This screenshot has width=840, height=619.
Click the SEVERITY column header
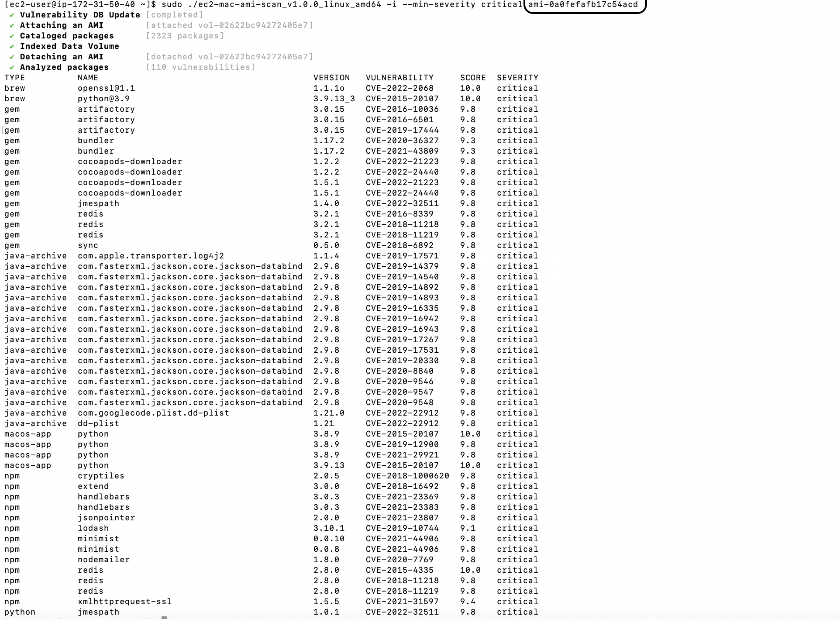click(518, 78)
